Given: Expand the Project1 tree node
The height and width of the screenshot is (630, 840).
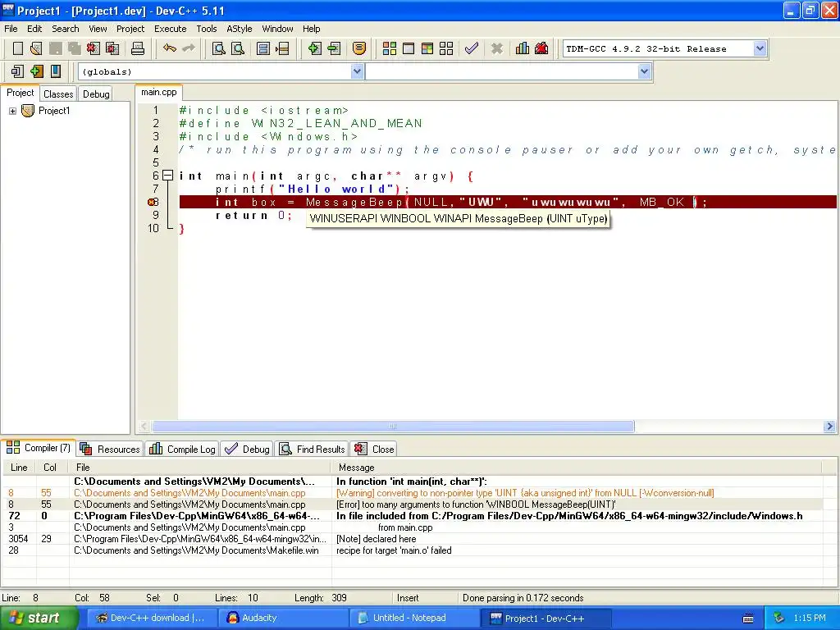Looking at the screenshot, I should coord(12,111).
